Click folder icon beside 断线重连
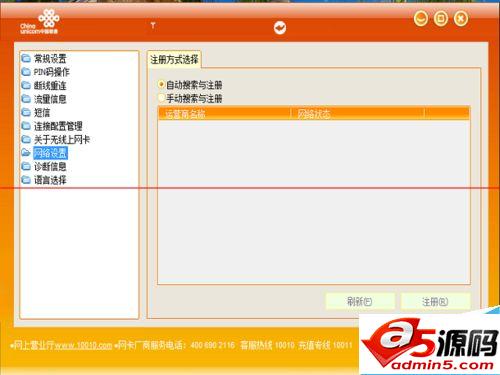The image size is (500, 375). click(x=26, y=86)
